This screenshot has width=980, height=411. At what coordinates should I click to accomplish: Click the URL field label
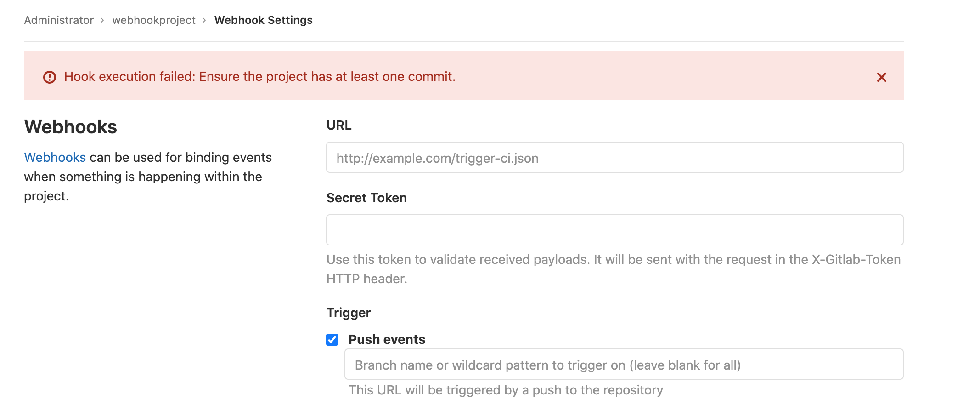pyautogui.click(x=339, y=126)
